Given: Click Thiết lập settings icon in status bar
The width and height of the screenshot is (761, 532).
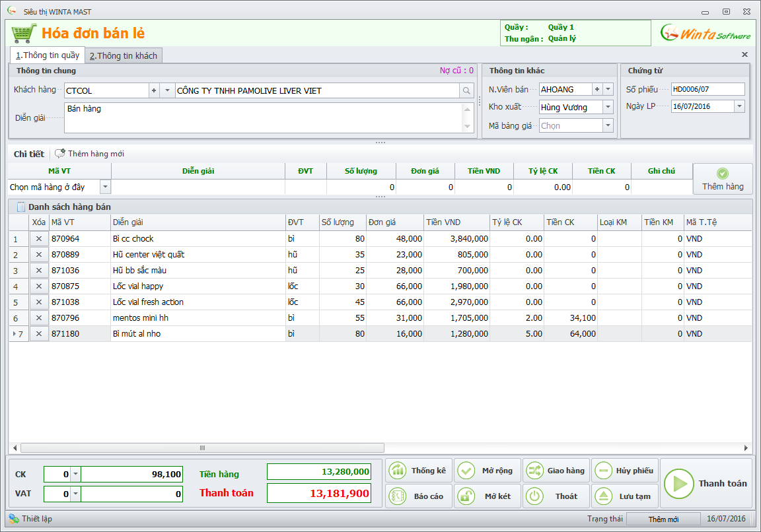Looking at the screenshot, I should [14, 518].
